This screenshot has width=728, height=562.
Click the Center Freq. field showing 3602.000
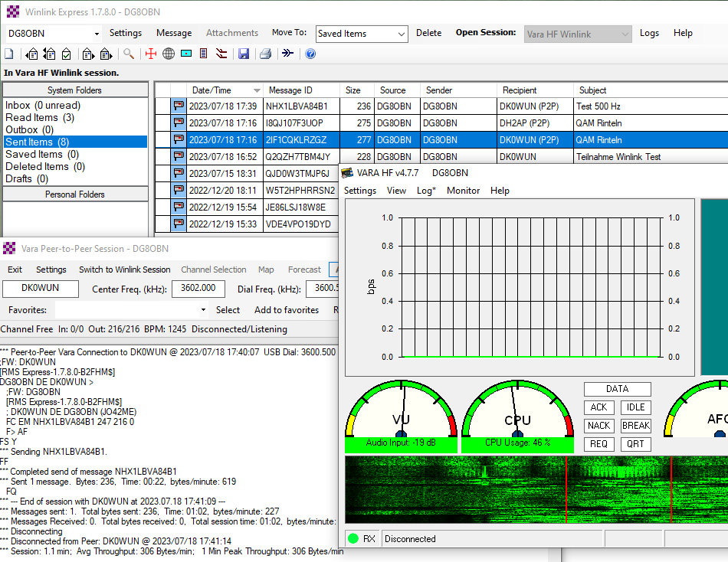pyautogui.click(x=198, y=289)
